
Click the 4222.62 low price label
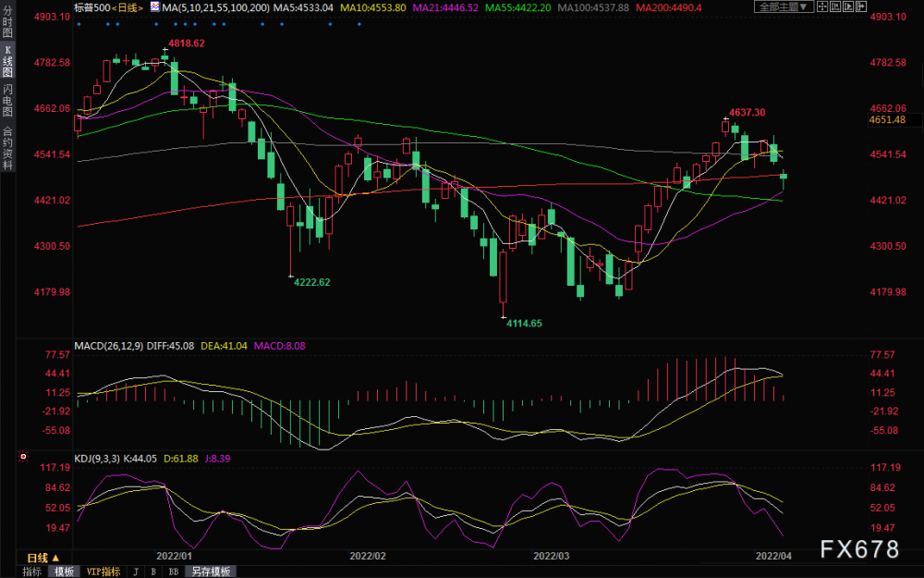(x=312, y=282)
